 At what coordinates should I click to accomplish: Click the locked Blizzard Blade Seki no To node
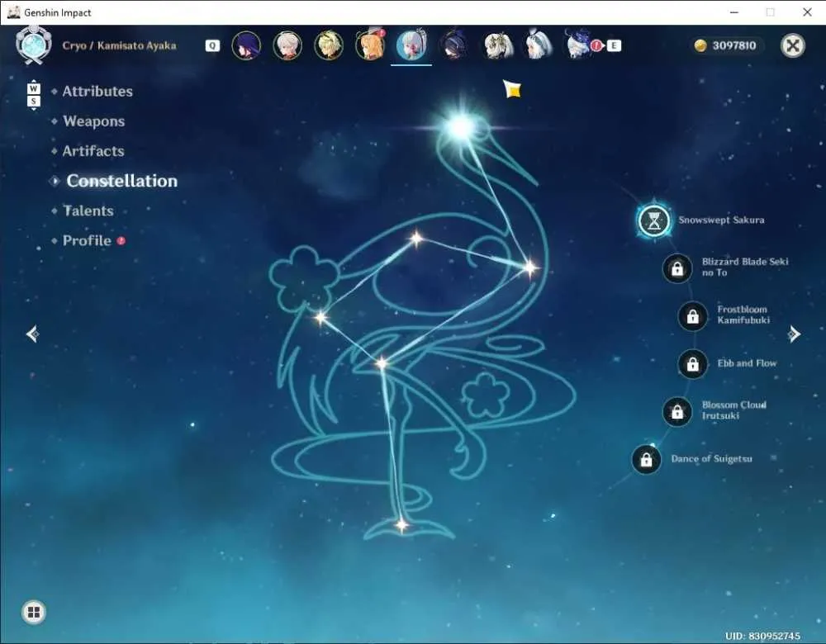[x=677, y=268]
